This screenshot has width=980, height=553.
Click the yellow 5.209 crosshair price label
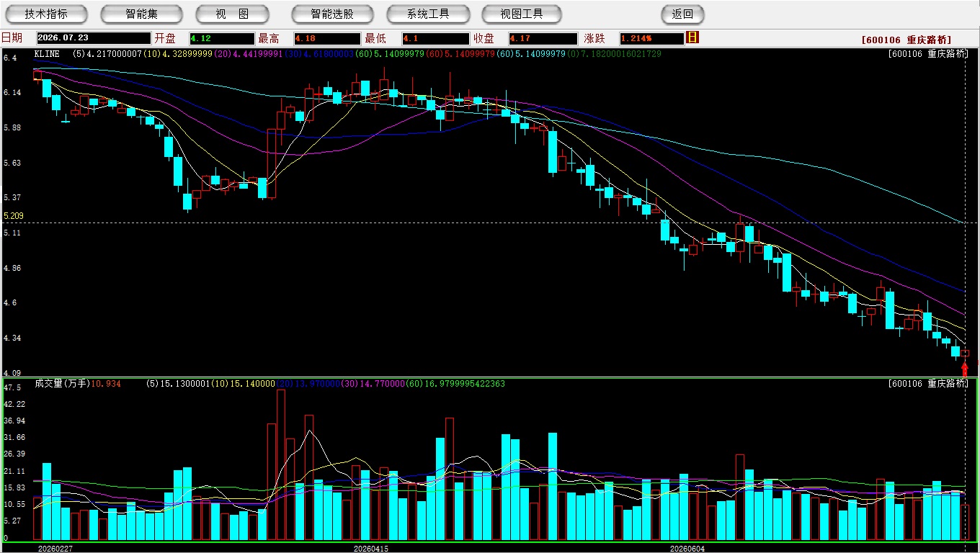pos(14,215)
